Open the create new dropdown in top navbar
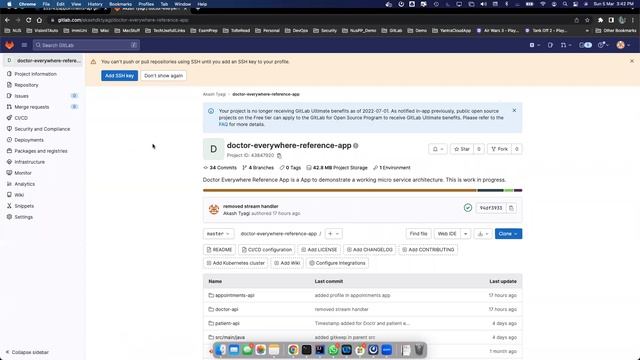 (534, 45)
